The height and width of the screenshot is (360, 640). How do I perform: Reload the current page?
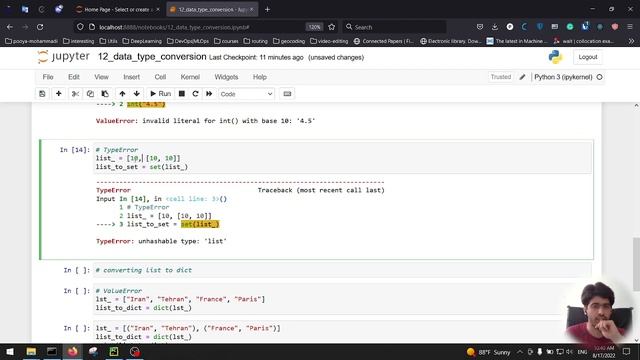[x=40, y=27]
